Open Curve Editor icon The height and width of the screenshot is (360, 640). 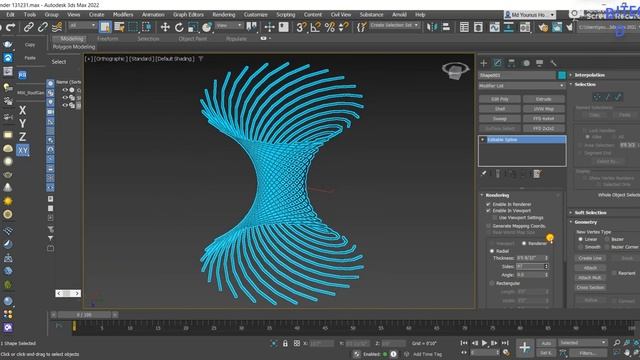click(495, 27)
